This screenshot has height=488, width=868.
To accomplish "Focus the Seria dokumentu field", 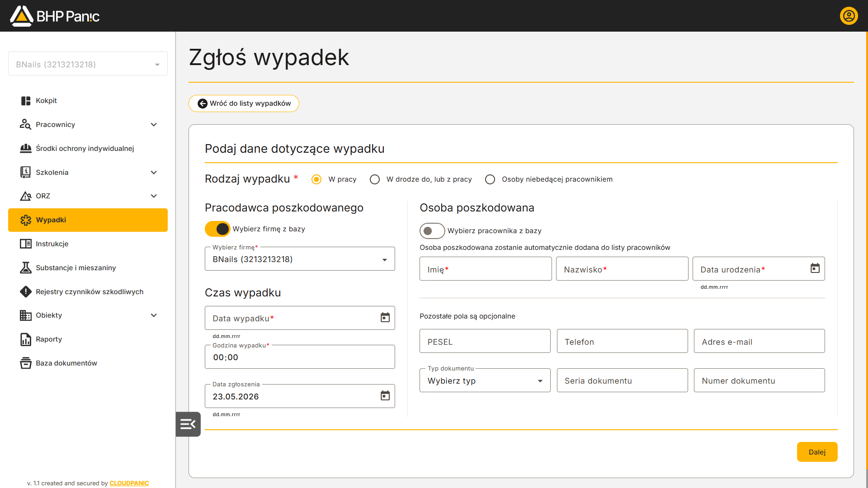I will click(623, 380).
